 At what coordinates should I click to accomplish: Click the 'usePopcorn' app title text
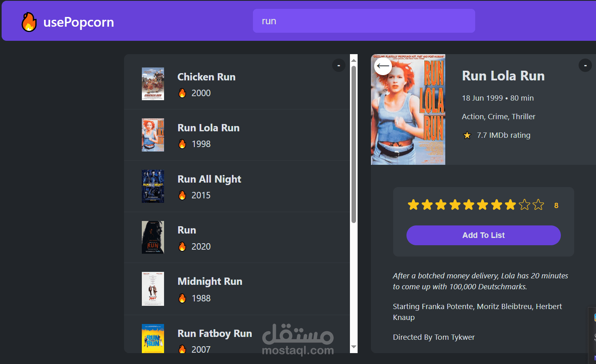pos(79,22)
